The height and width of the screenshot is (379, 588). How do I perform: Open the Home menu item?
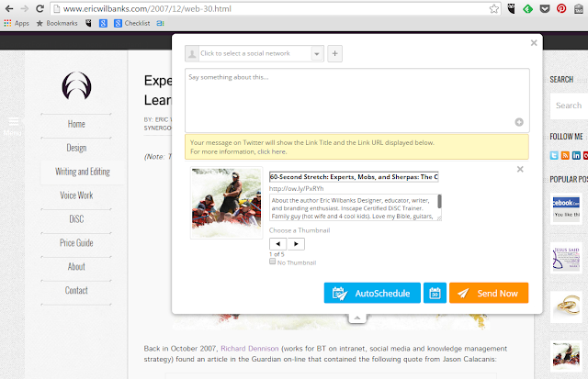[x=76, y=124]
